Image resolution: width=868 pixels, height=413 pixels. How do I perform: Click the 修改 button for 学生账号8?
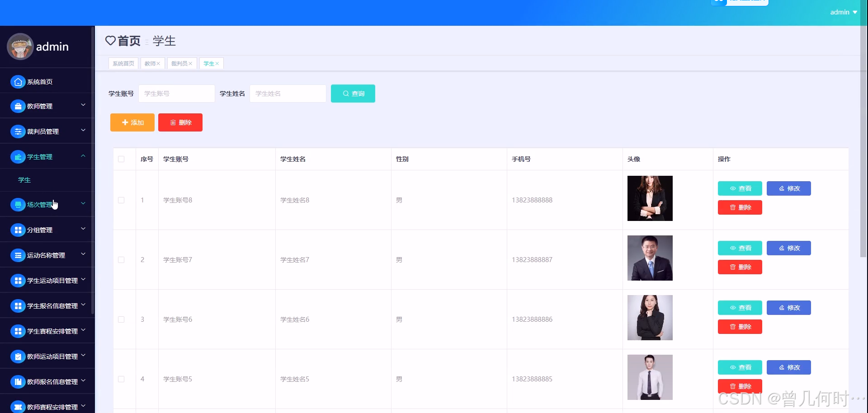click(788, 188)
